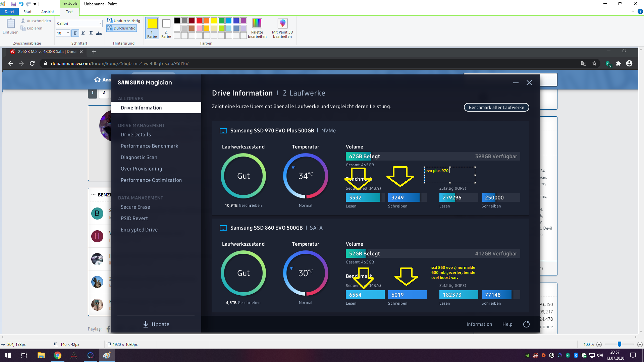Save the Paint image from quick access
The image size is (644, 362).
pyautogui.click(x=14, y=4)
